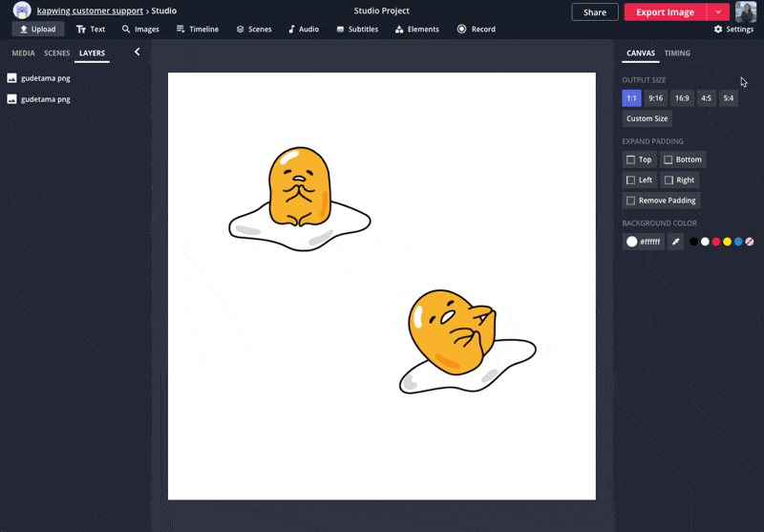The height and width of the screenshot is (532, 764).
Task: Click the Share button
Action: tap(594, 12)
